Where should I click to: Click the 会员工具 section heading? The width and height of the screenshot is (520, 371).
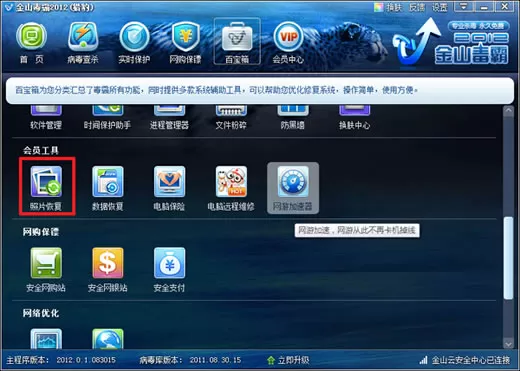click(x=41, y=150)
